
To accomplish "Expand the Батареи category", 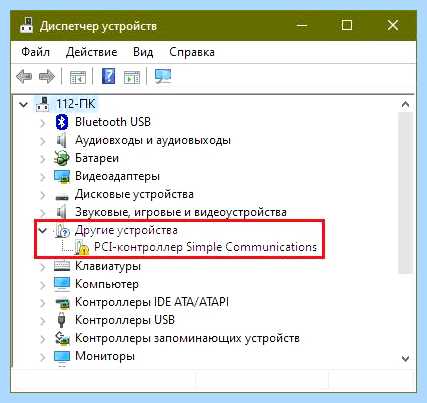I will pyautogui.click(x=42, y=159).
